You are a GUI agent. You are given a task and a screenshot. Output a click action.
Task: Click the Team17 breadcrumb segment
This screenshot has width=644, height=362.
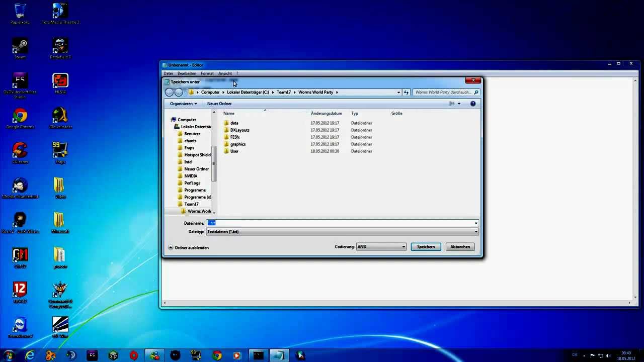coord(284,93)
